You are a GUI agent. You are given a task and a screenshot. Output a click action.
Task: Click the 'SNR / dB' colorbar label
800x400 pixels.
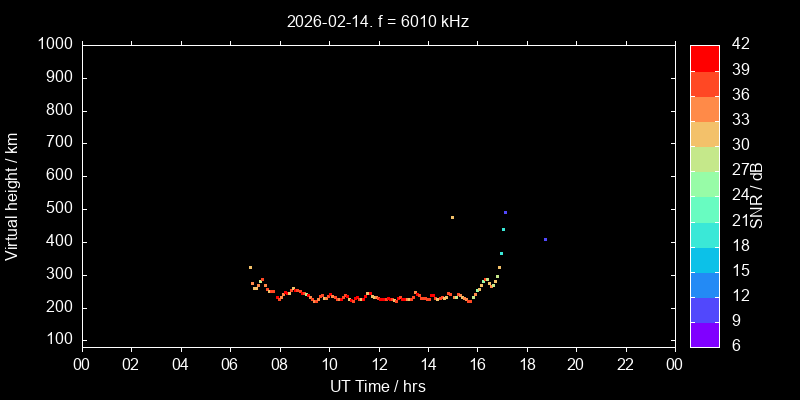(757, 196)
